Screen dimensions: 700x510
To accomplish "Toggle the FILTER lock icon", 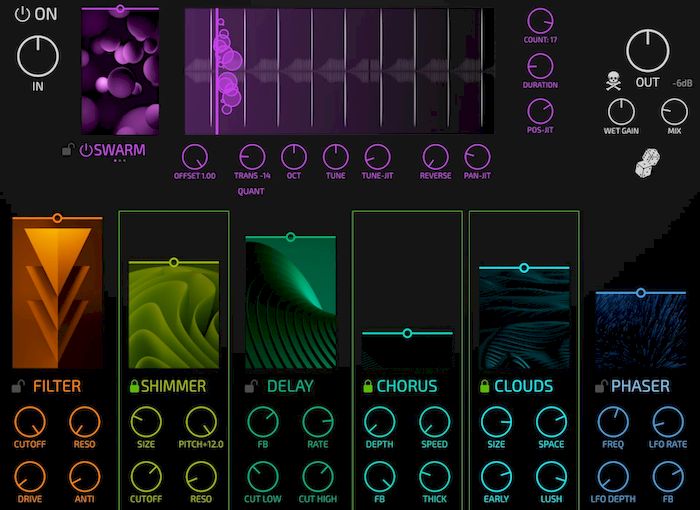I will pyautogui.click(x=18, y=386).
